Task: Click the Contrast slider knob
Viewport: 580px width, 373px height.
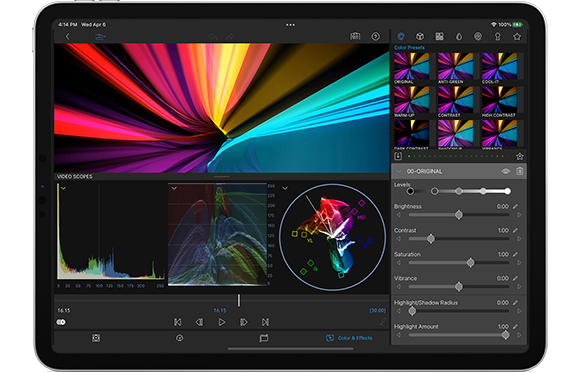Action: [x=431, y=239]
